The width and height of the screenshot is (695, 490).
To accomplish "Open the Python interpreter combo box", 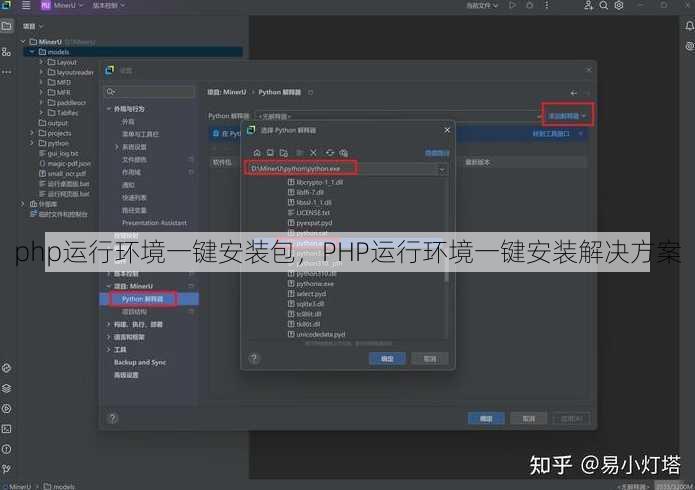I will [397, 116].
